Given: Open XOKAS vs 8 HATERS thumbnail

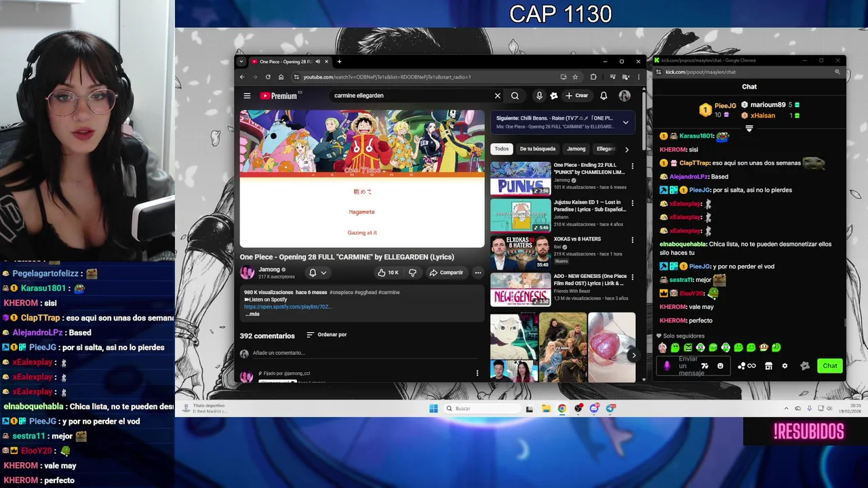Looking at the screenshot, I should click(x=521, y=252).
